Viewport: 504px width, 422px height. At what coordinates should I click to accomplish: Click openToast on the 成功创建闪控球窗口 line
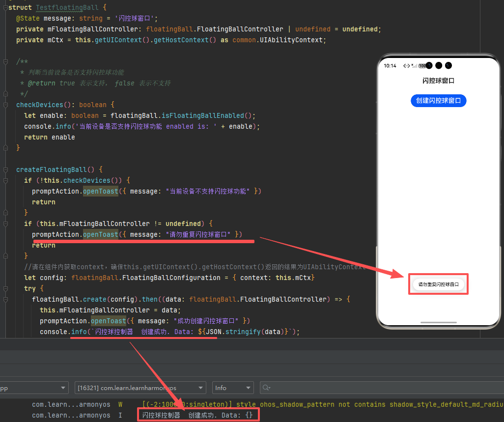[x=109, y=321]
